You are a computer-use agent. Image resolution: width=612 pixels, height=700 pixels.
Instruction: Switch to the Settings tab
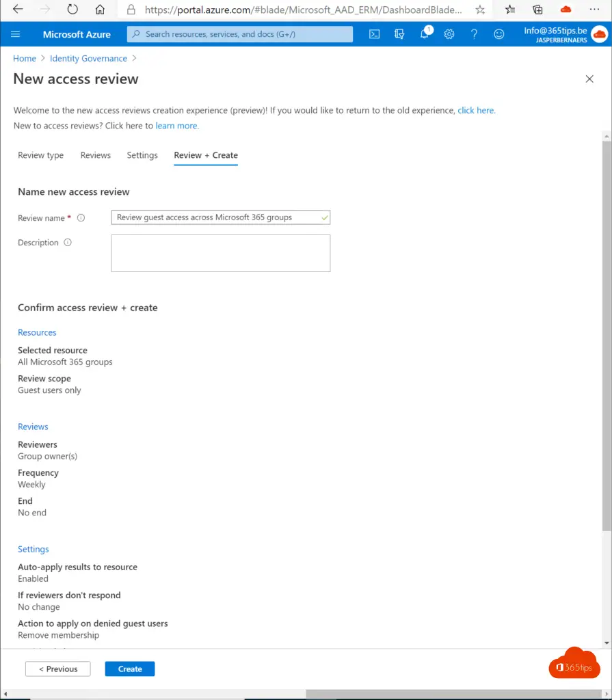pos(142,155)
